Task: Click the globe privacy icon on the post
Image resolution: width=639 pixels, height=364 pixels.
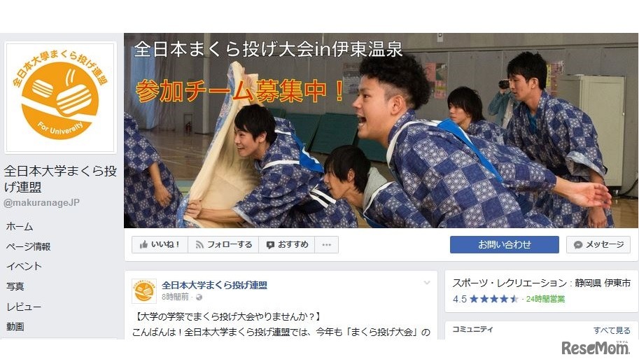Action: pyautogui.click(x=199, y=297)
